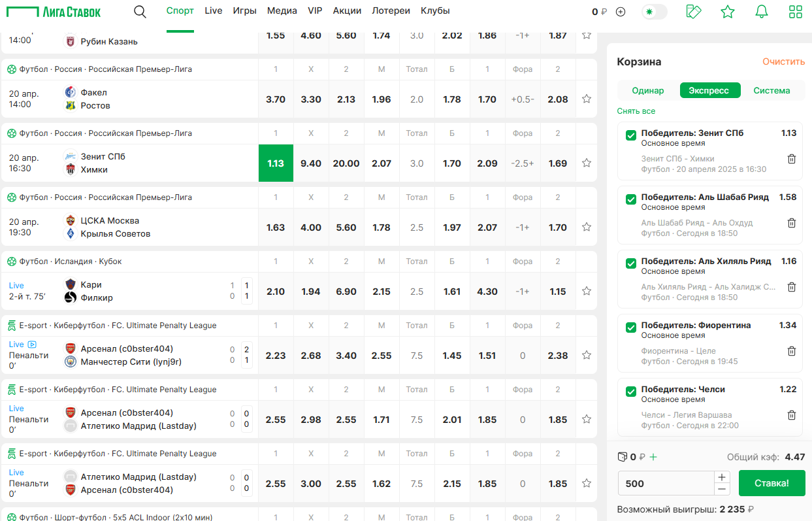Switch basket to Одинар tab
Screen dimensions: 812x521
(648, 90)
